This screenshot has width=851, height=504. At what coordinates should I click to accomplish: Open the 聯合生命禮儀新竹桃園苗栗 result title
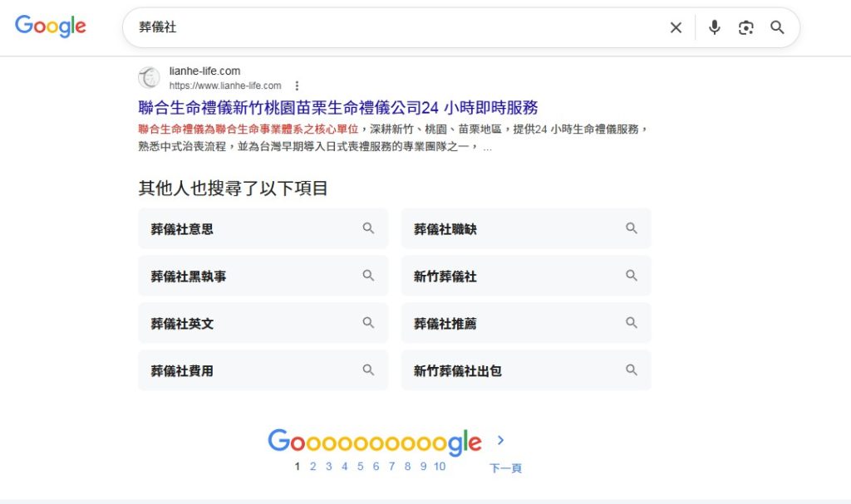[338, 107]
